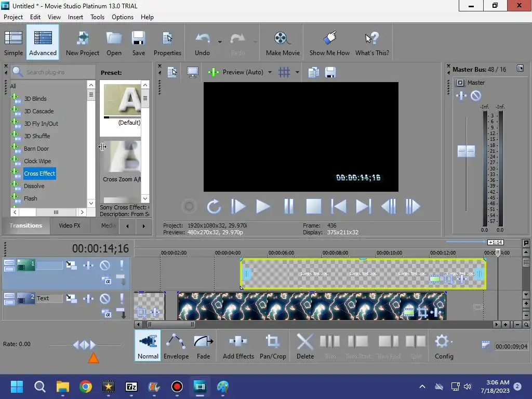Expand the Barn Door transition group
Image resolution: width=532 pixels, height=399 pixels.
(15, 149)
